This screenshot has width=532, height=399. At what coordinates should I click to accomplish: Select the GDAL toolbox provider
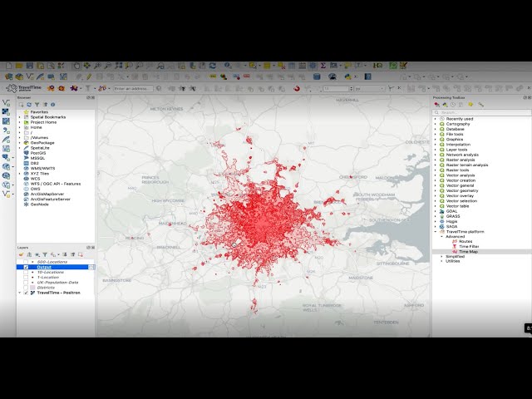451,211
